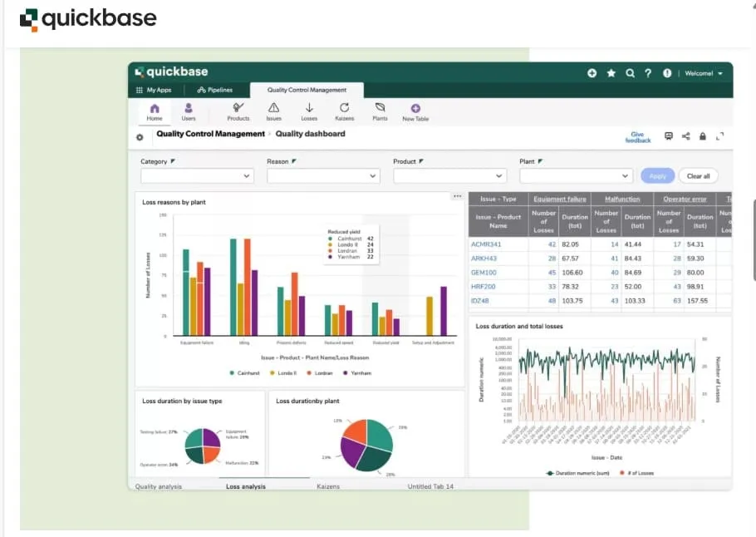Open product GEM100 in the table
The image size is (756, 537).
click(484, 272)
